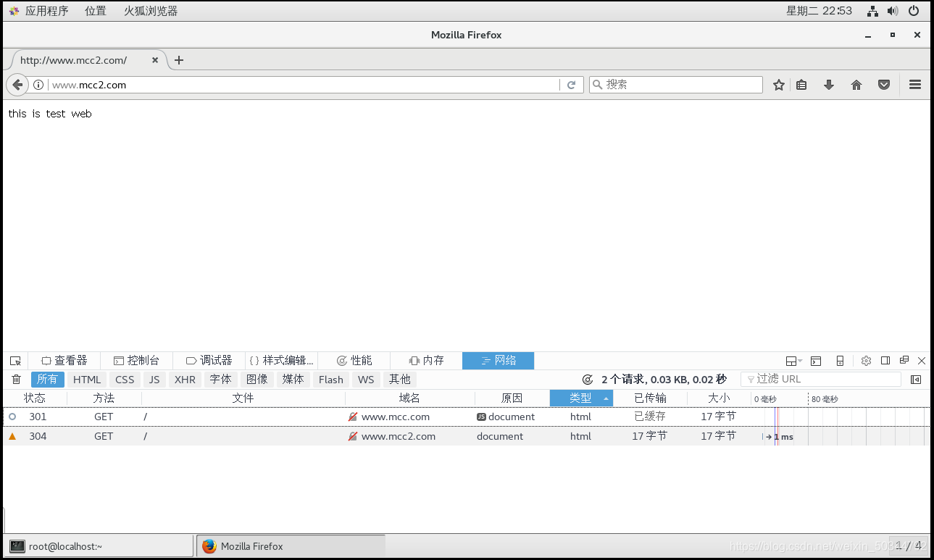The image size is (934, 560).
Task: Pick an element from the page
Action: click(x=15, y=361)
